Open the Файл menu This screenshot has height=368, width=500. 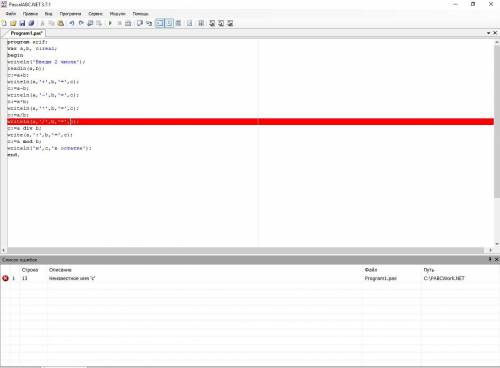coord(11,14)
